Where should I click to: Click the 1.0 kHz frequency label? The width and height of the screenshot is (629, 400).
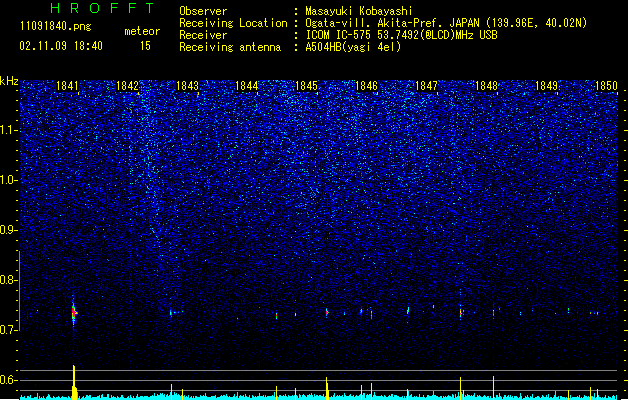click(9, 180)
